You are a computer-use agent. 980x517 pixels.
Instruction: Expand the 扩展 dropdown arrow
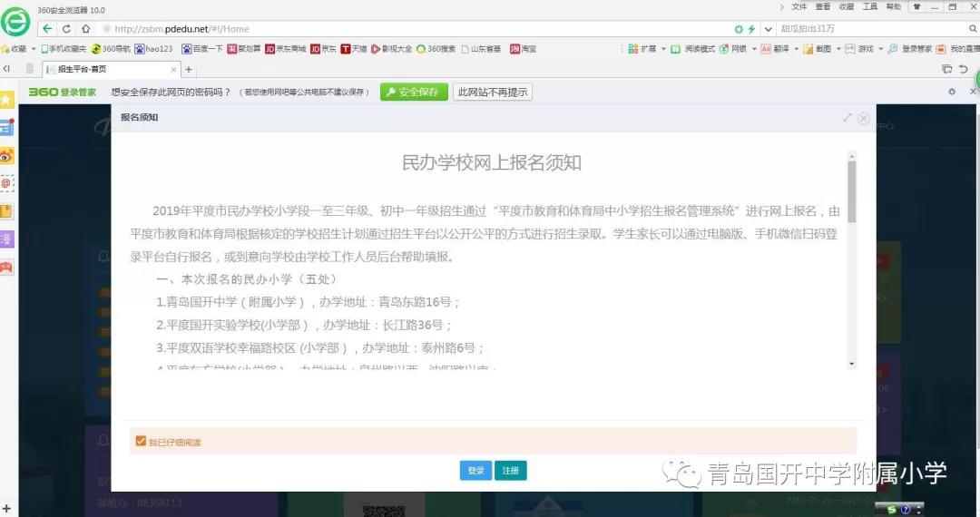click(x=663, y=49)
